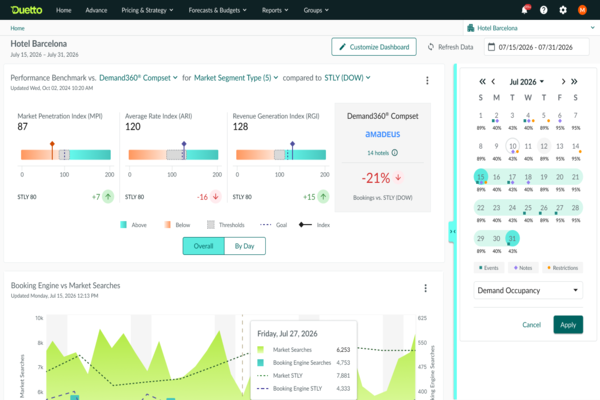Select the Overall view toggle
Screen dimensions: 600x400
(x=203, y=245)
